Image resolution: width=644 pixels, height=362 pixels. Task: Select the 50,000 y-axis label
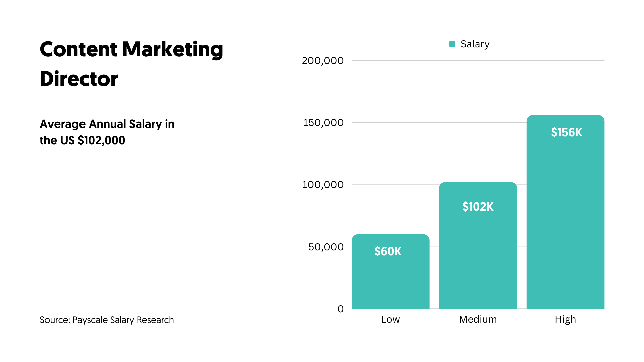click(326, 247)
